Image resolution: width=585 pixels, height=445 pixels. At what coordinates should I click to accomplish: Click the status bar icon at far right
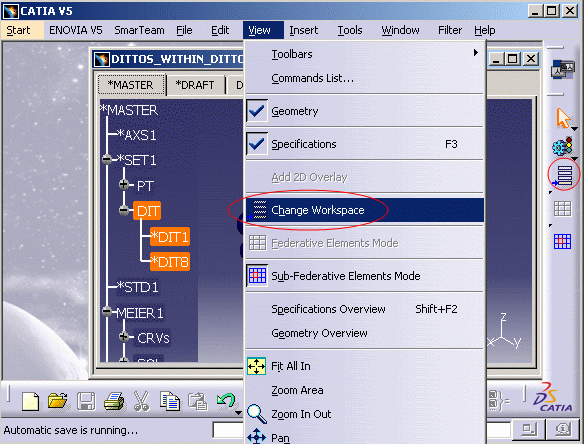563,430
